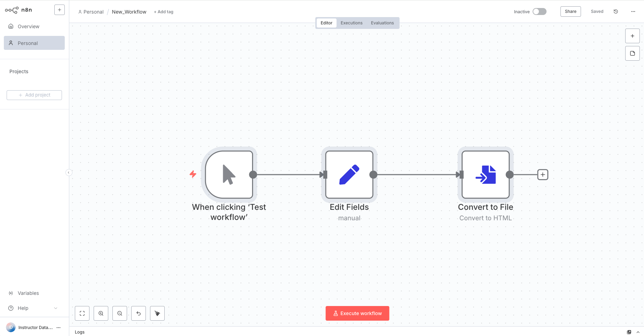This screenshot has height=336, width=644.
Task: Open the add node panel
Action: point(633,36)
